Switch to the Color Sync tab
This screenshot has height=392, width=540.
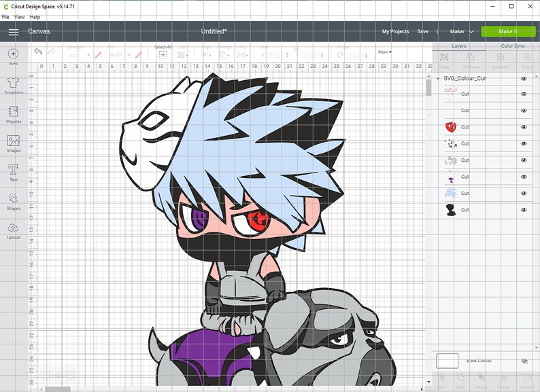pos(513,46)
